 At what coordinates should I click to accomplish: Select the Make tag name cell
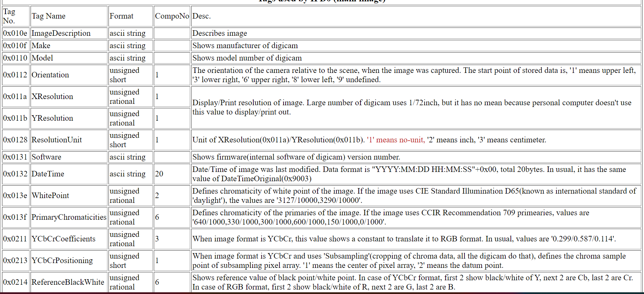[69, 46]
